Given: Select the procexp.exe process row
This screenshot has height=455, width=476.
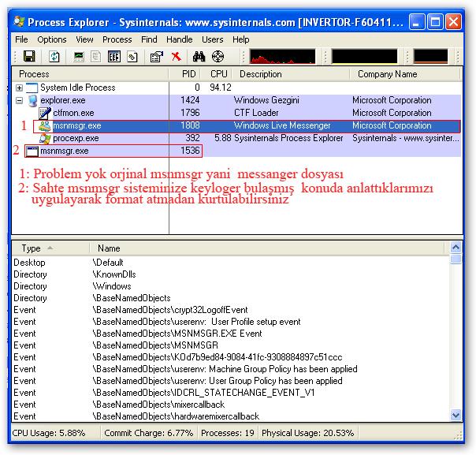Looking at the screenshot, I should 236,139.
